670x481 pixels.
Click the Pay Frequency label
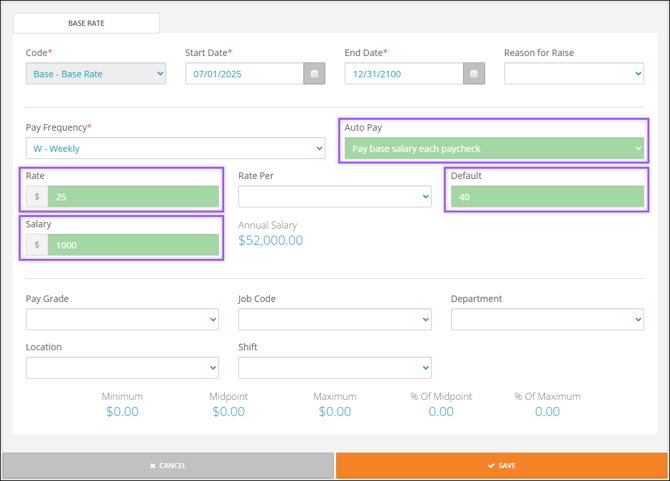pos(59,127)
